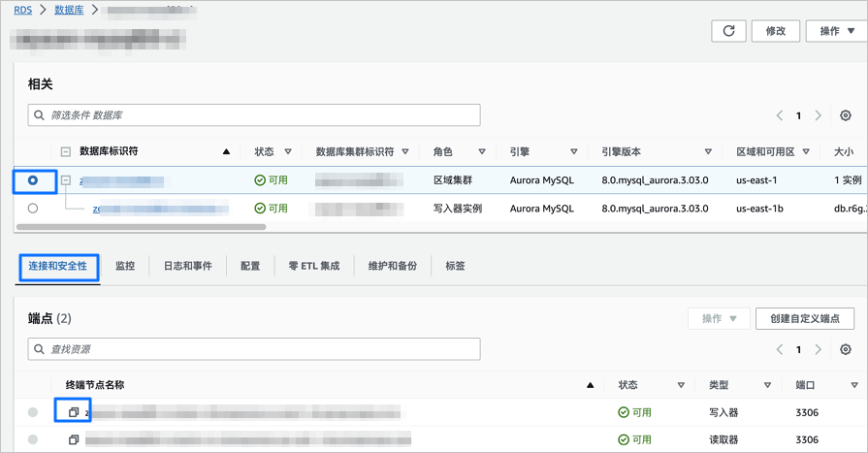Open the top 操作 dropdown menu
Screen dimensions: 868x453
[x=837, y=31]
